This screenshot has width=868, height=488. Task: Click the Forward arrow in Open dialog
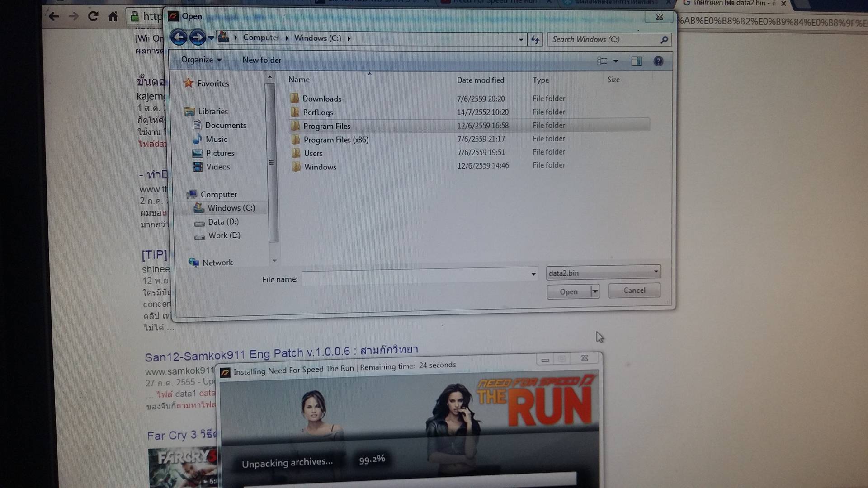[198, 38]
